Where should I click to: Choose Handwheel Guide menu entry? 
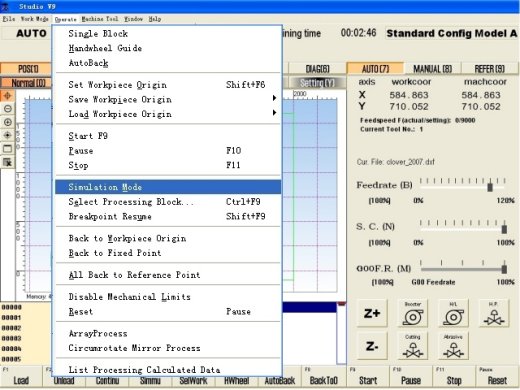[168, 48]
